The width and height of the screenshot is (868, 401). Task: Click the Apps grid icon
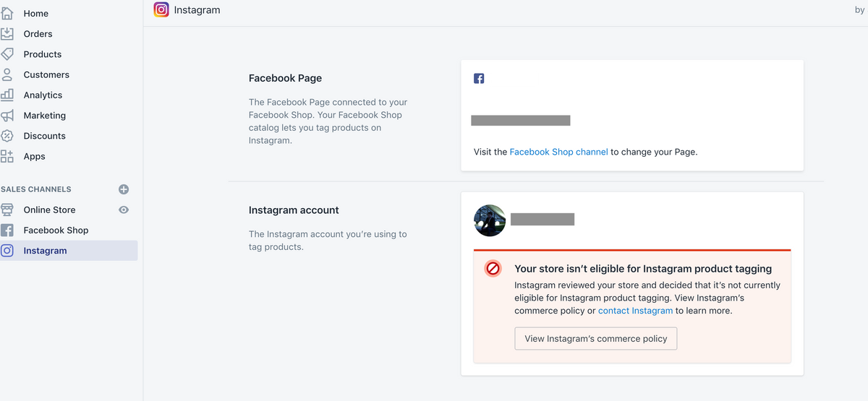pyautogui.click(x=7, y=156)
